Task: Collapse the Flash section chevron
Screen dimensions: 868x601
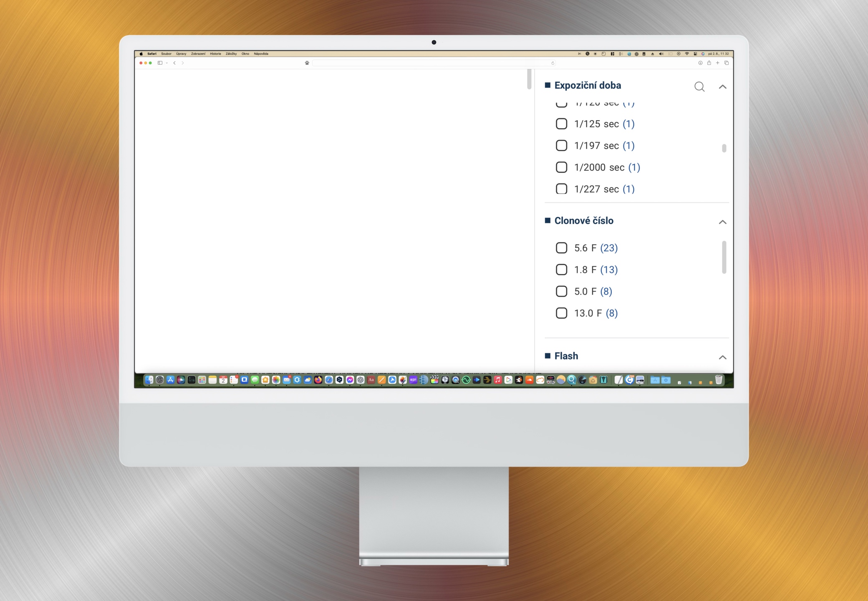Action: coord(722,357)
